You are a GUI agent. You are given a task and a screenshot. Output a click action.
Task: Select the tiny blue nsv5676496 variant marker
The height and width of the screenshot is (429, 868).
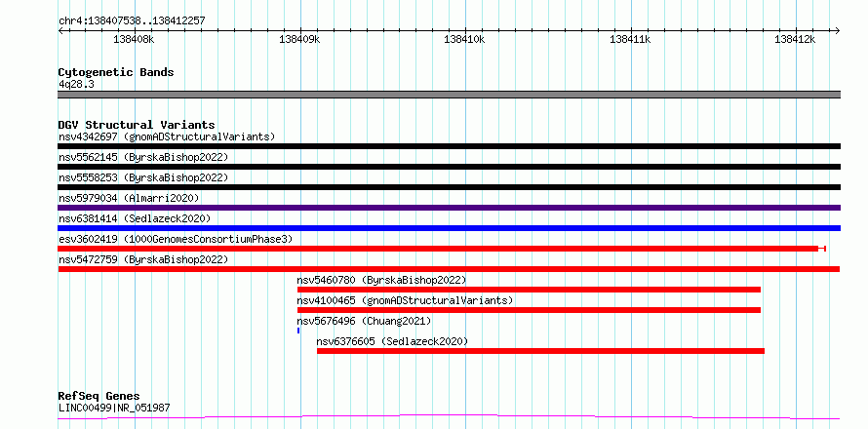coord(298,331)
